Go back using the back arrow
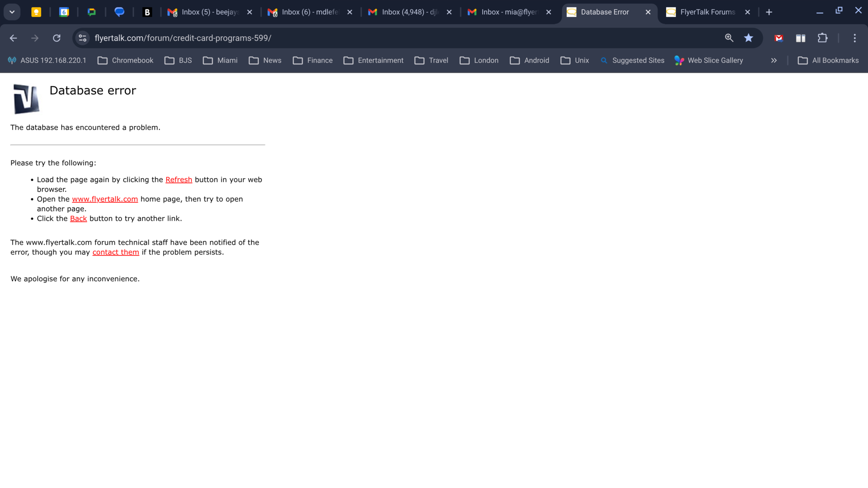The height and width of the screenshot is (488, 868). pos(13,38)
